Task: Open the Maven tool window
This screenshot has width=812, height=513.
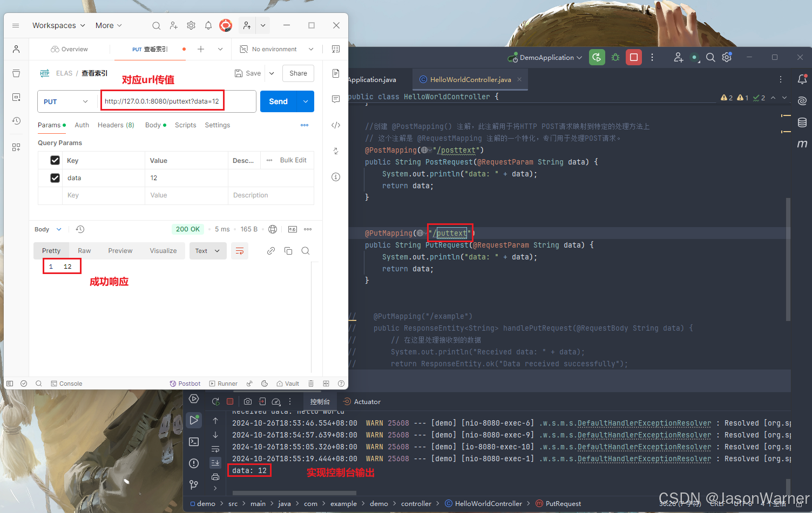Action: click(x=802, y=144)
